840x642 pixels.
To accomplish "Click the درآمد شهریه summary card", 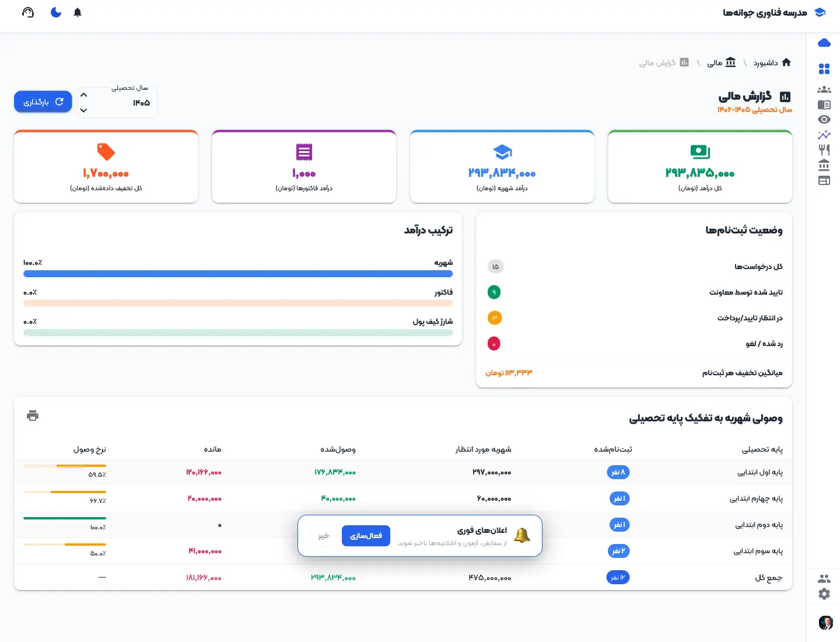I will [x=502, y=166].
